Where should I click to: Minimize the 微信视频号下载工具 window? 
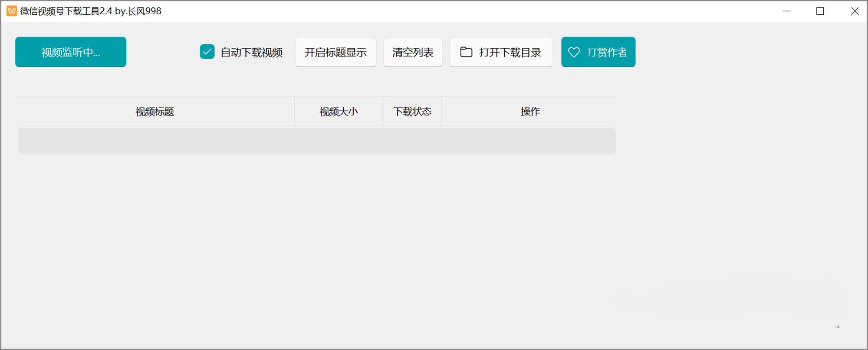786,11
